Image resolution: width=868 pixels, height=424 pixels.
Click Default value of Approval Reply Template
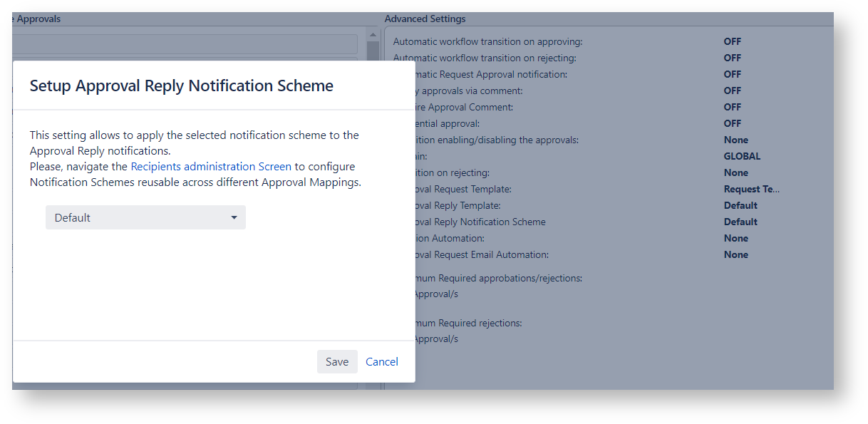click(741, 206)
